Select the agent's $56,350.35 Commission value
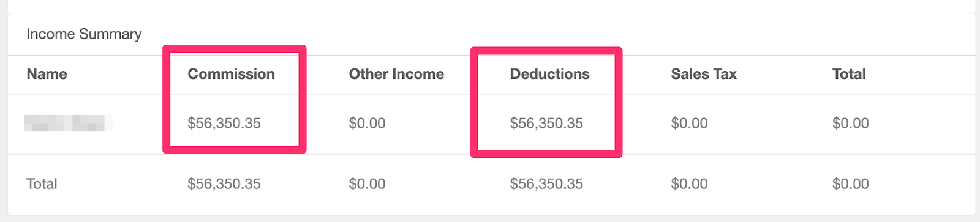This screenshot has width=980, height=222. point(224,123)
